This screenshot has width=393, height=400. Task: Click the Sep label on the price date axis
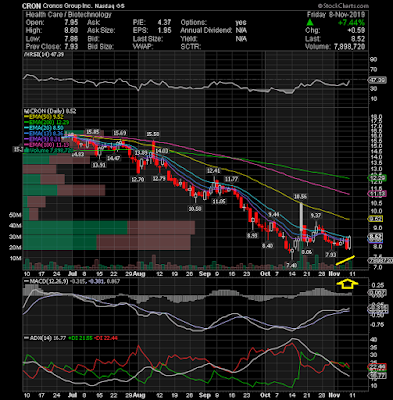(x=205, y=274)
